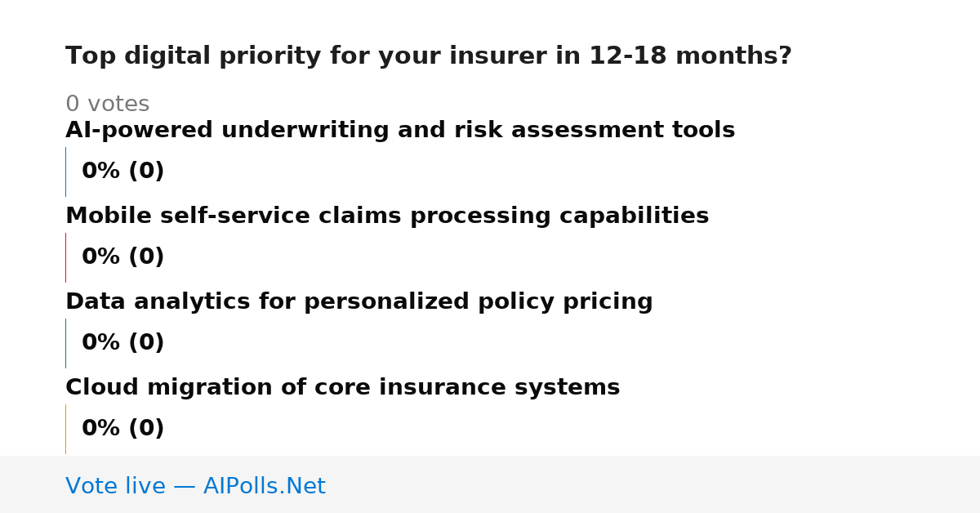Choose Mobile self-service claims processing capabilities option

click(387, 216)
